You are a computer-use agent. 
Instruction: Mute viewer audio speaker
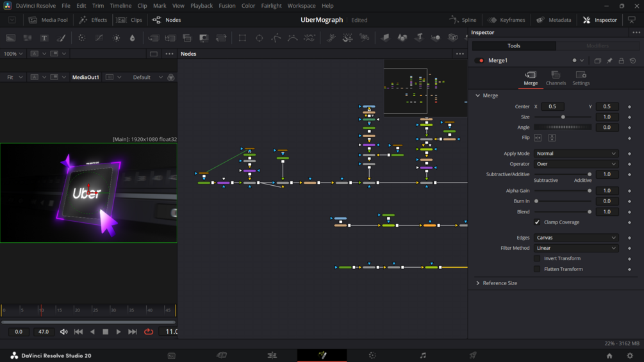click(63, 332)
